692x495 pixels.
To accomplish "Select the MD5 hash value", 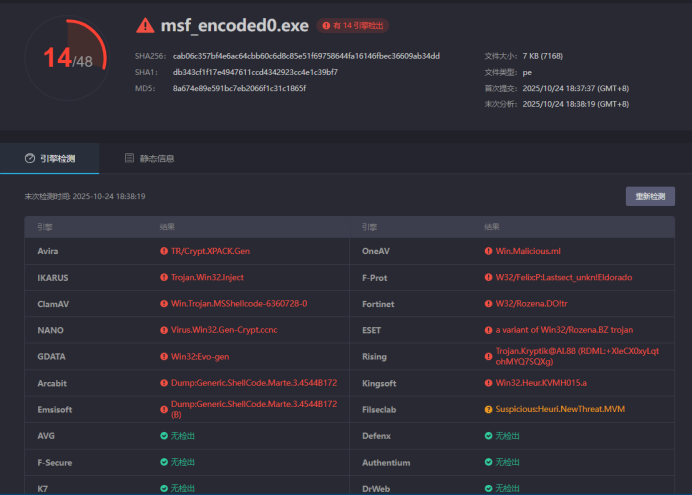I will [x=239, y=88].
